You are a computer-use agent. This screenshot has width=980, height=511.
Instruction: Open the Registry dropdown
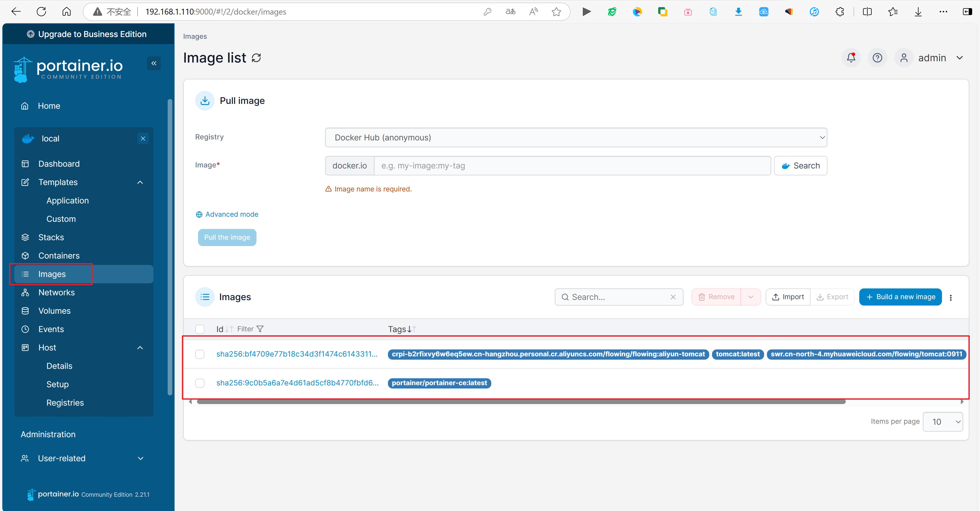pos(575,137)
